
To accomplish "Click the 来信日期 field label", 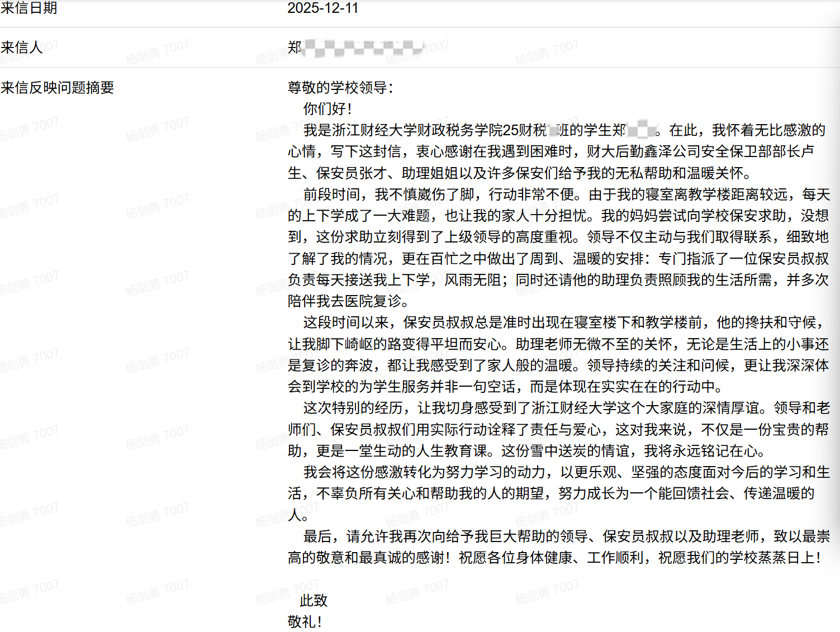I will (x=29, y=8).
